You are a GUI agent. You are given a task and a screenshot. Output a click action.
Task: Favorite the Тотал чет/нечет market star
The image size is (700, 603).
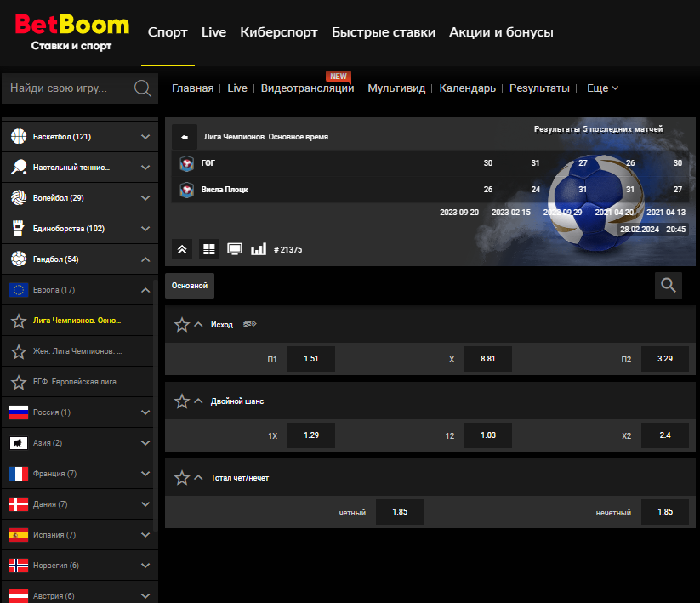pyautogui.click(x=182, y=478)
